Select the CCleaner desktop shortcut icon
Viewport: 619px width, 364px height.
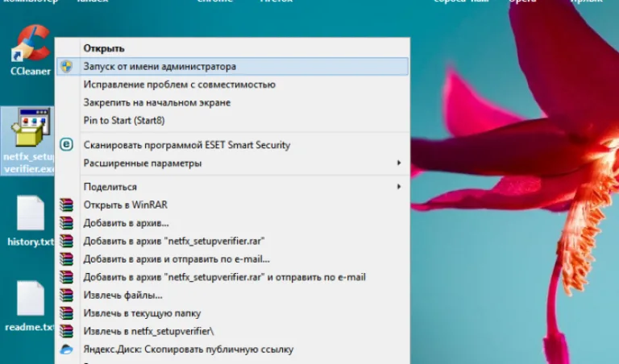[x=31, y=43]
